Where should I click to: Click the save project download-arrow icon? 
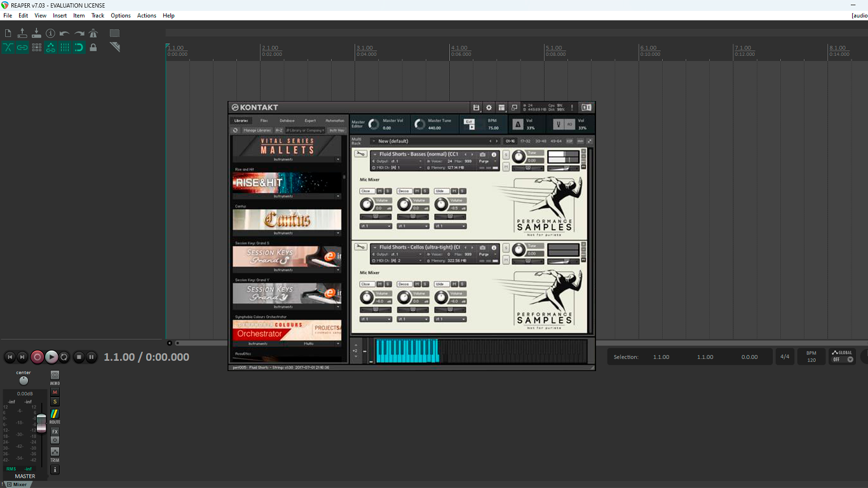coord(36,33)
